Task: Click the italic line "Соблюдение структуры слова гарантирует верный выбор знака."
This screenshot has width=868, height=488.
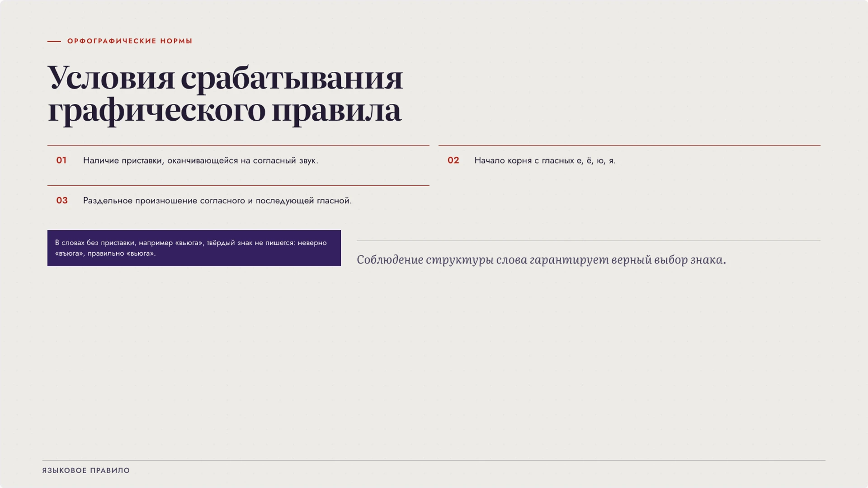Action: [x=541, y=260]
